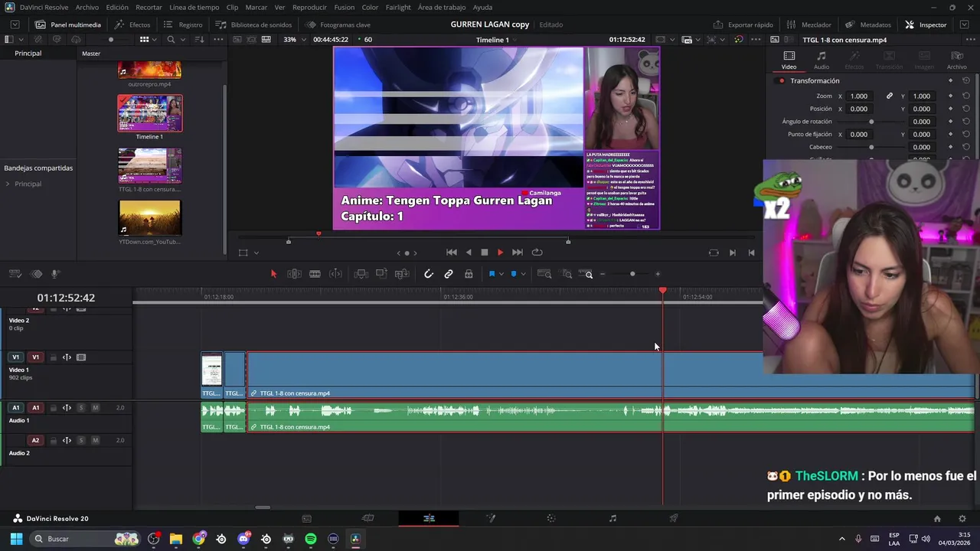Open media pool view mode dropdown
The image size is (980, 551).
click(155, 40)
